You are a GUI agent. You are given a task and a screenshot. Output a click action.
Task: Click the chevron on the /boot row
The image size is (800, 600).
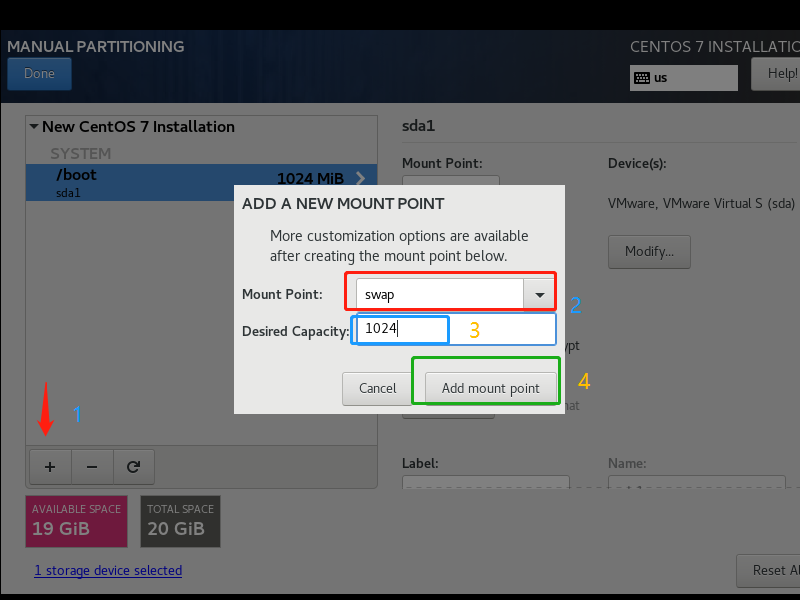361,178
